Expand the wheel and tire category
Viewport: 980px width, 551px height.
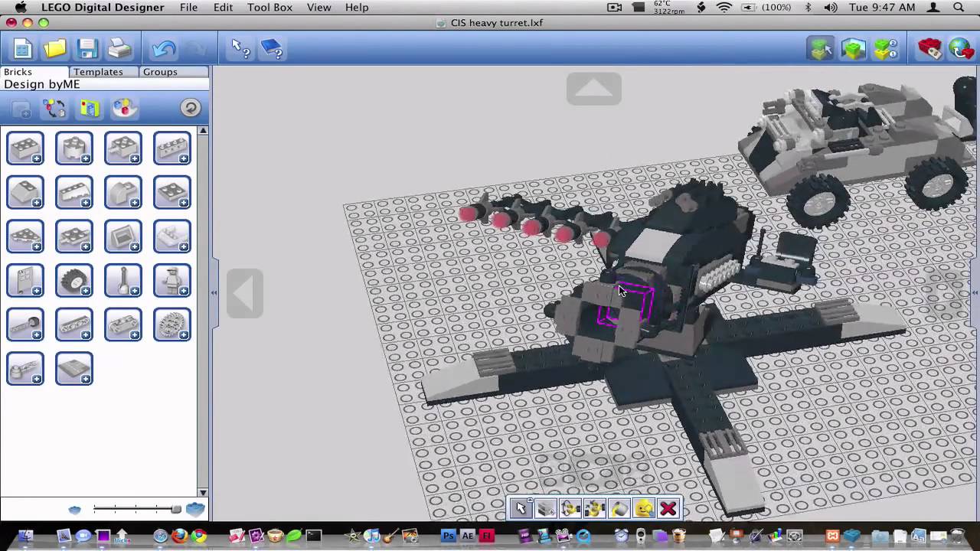tap(74, 280)
